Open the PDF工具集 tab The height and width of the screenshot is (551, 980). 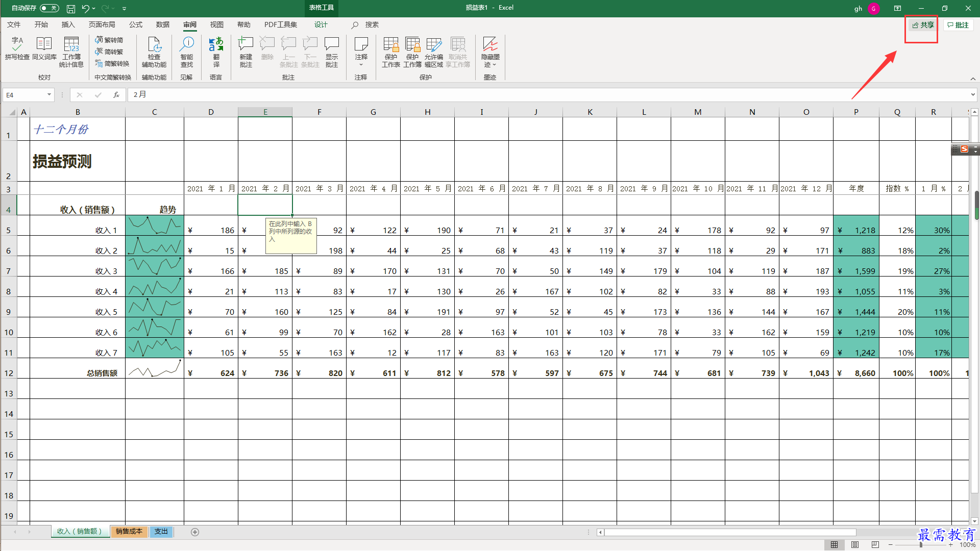click(x=280, y=24)
